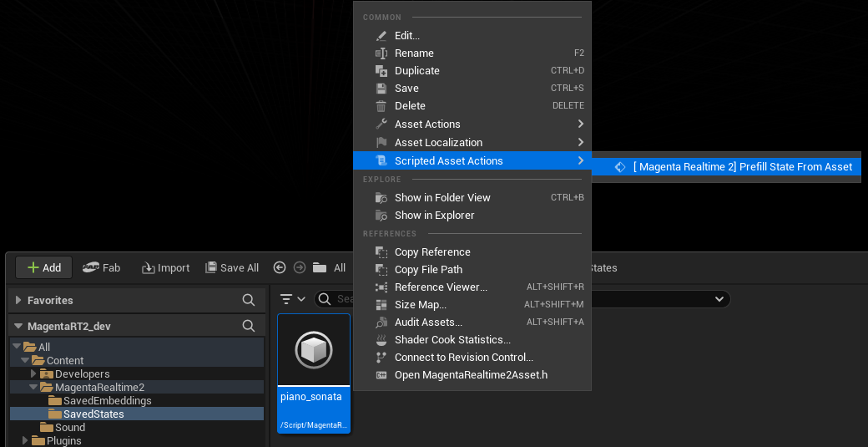
Task: Expand the Developers folder arrow
Action: click(33, 373)
